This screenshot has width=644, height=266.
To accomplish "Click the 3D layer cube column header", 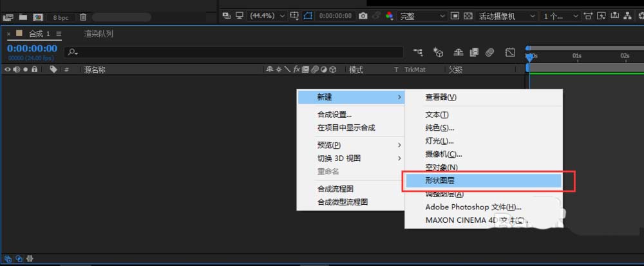I will tap(333, 70).
